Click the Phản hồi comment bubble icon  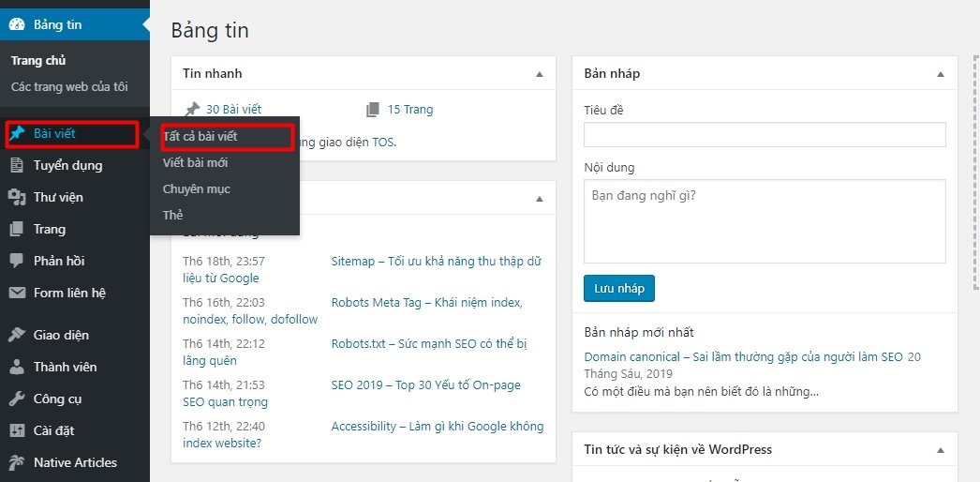tap(17, 261)
